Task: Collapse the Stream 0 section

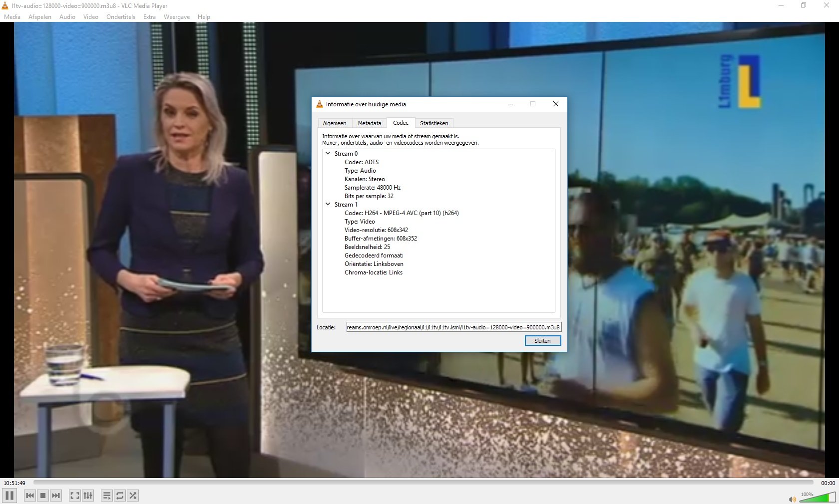Action: (x=328, y=154)
